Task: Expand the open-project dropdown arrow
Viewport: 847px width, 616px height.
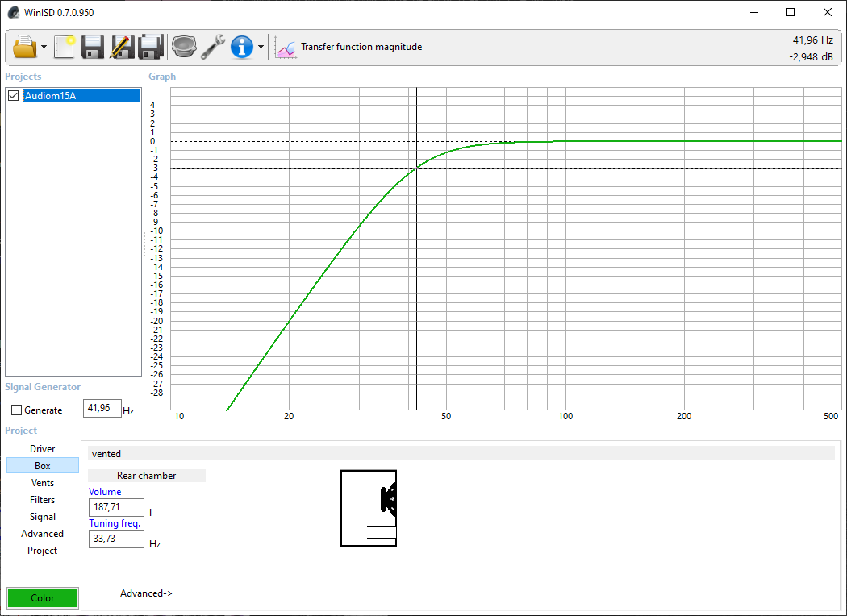Action: [44, 47]
